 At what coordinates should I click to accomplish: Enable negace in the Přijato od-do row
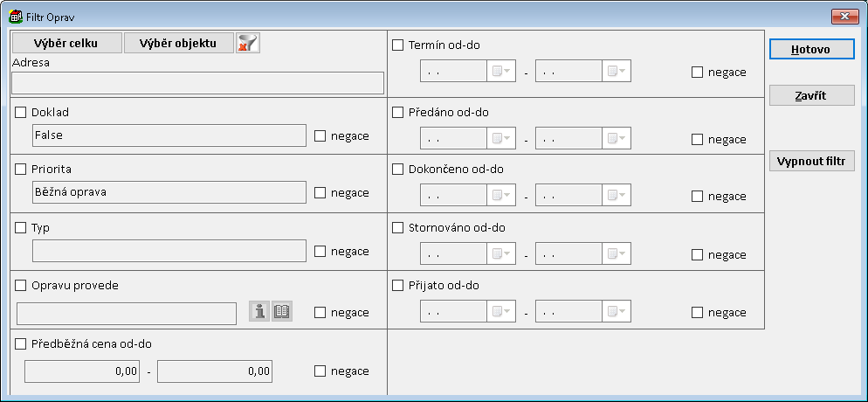(697, 313)
